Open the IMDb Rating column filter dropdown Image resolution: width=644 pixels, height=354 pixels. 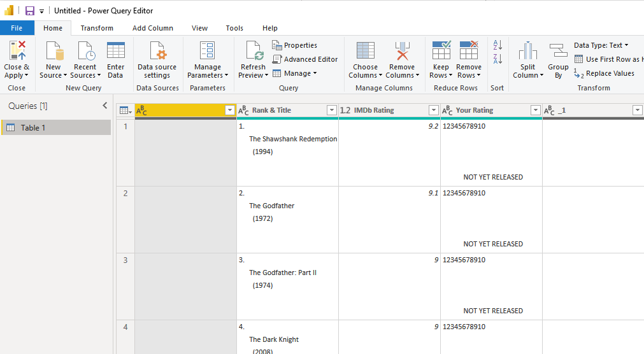(433, 111)
